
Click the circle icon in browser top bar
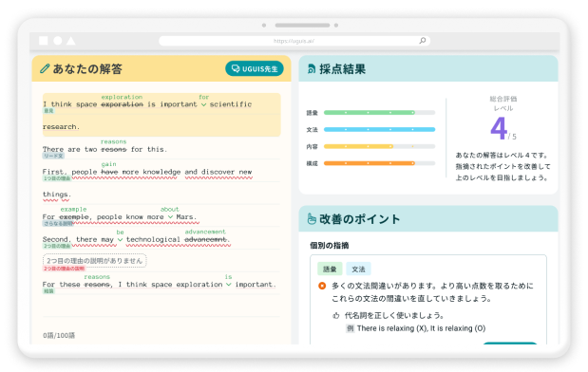tap(57, 41)
